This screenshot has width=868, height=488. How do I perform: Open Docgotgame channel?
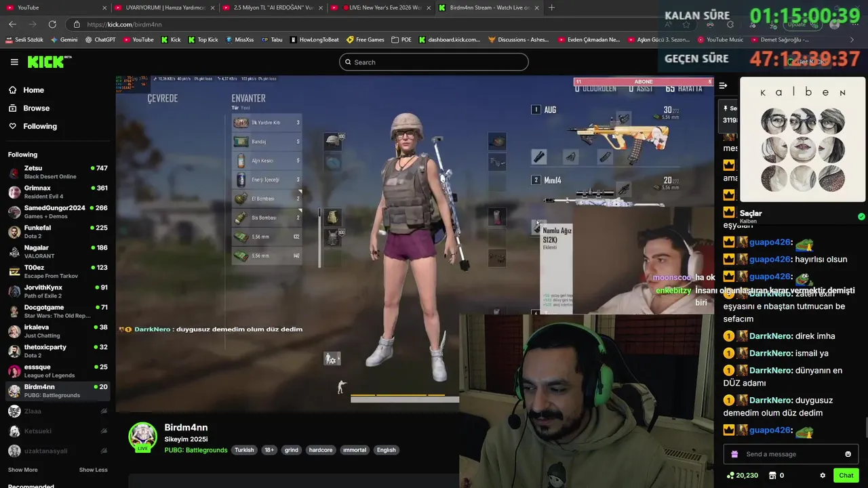pos(58,311)
